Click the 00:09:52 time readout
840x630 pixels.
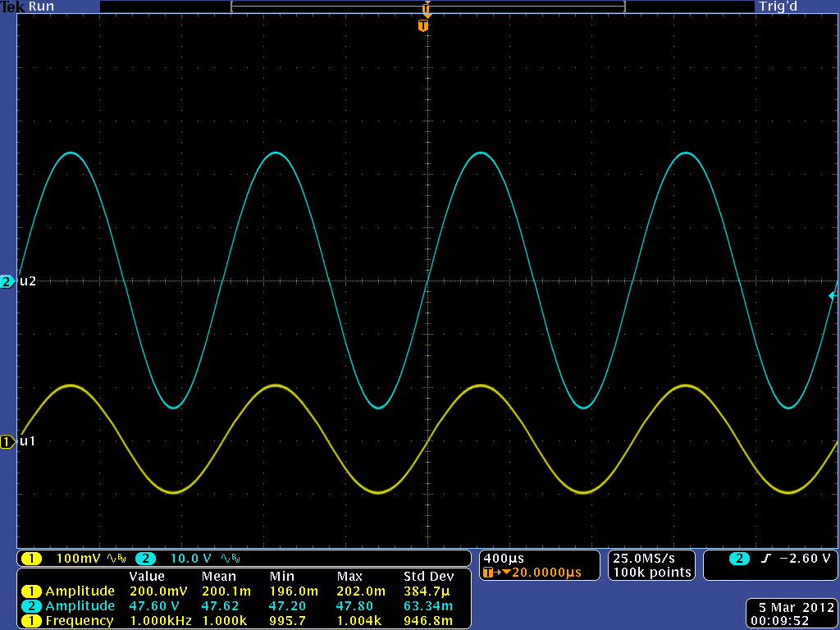click(780, 622)
